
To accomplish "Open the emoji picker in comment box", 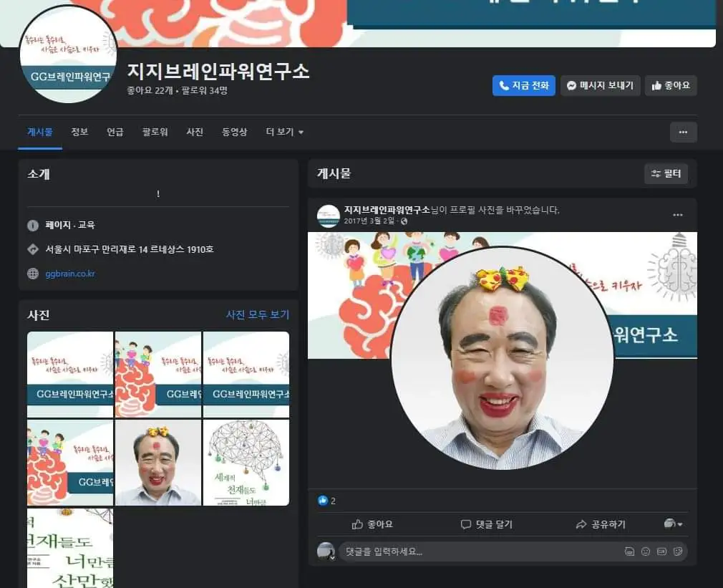I will (x=646, y=551).
